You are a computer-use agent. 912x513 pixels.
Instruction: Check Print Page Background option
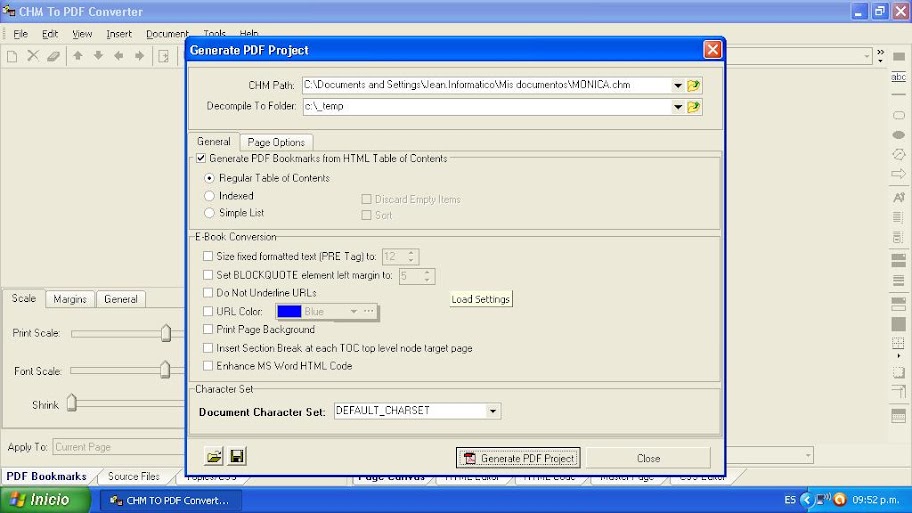point(208,329)
